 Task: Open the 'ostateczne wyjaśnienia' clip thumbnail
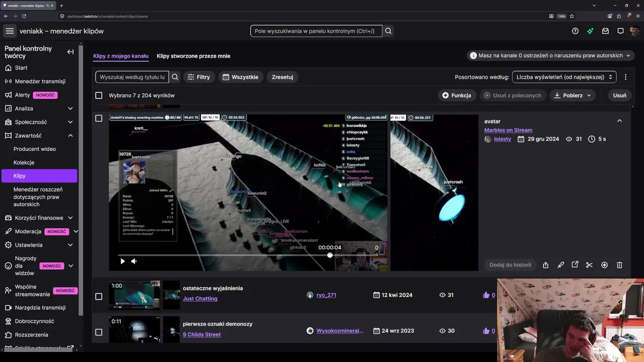tap(134, 295)
